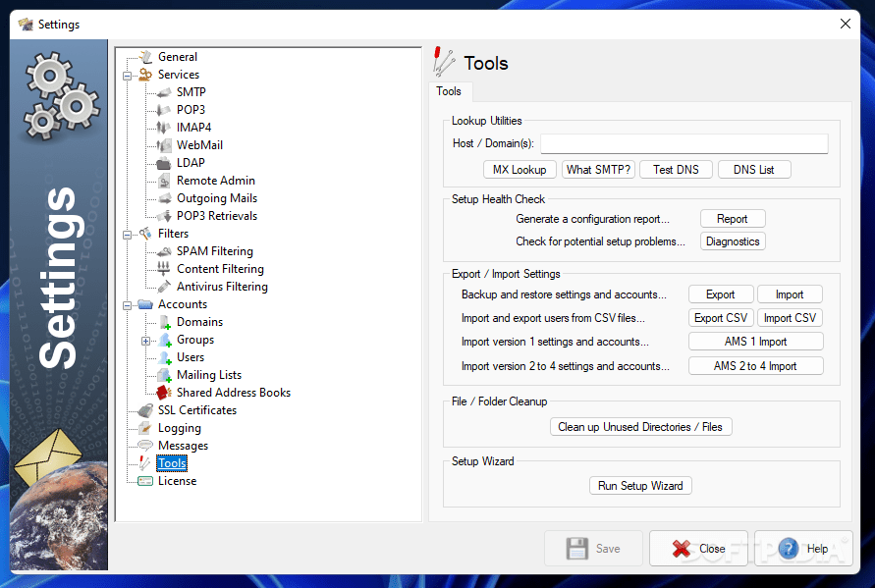Screen dimensions: 875x588
Task: Switch to the Tools tab
Action: pyautogui.click(x=449, y=90)
